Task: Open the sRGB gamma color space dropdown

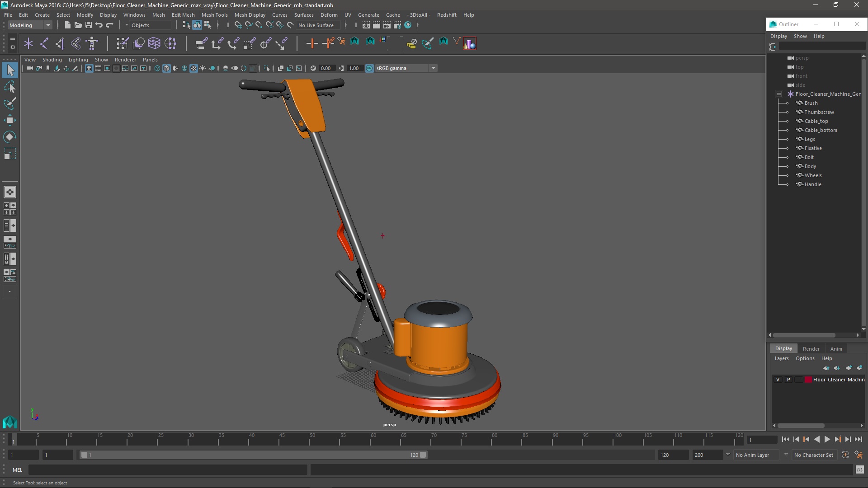Action: click(406, 68)
